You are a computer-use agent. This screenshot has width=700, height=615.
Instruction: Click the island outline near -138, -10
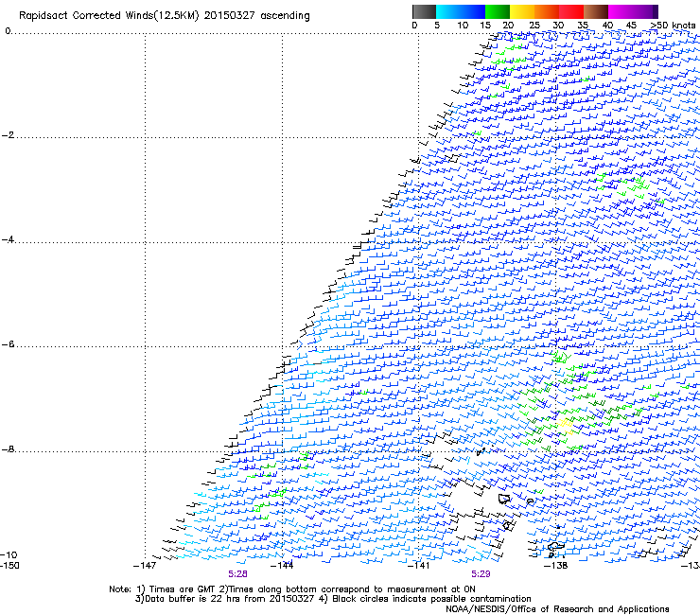(x=555, y=547)
